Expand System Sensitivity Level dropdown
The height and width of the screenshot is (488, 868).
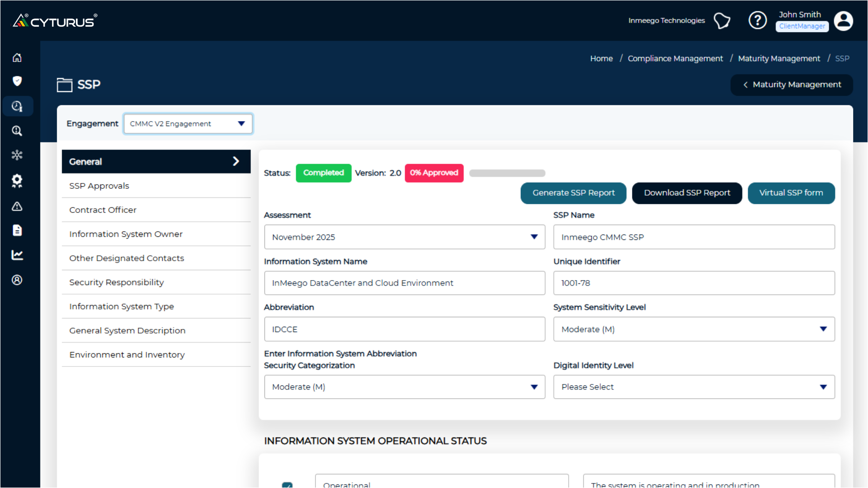pos(693,329)
